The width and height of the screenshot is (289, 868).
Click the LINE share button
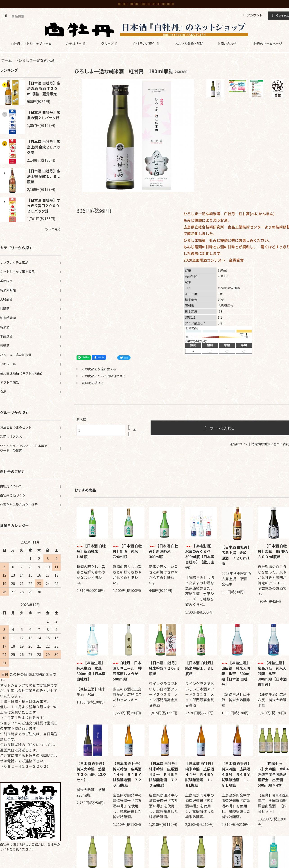pos(84,358)
